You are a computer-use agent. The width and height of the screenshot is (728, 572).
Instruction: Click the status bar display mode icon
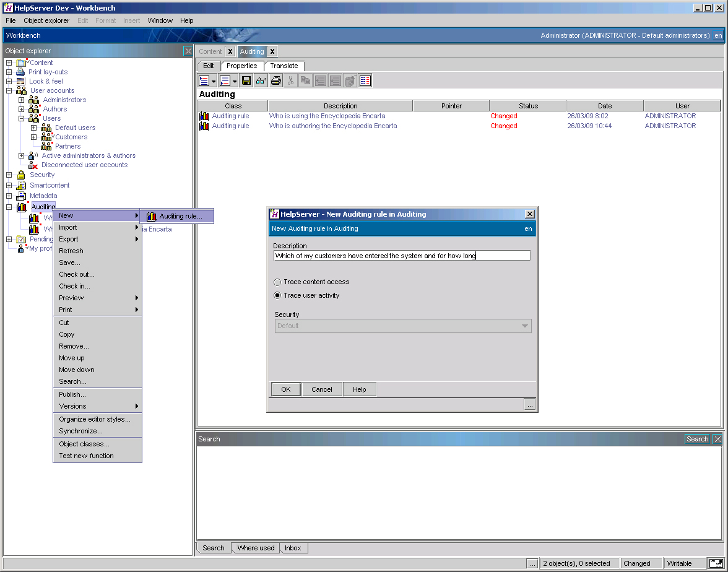716,563
